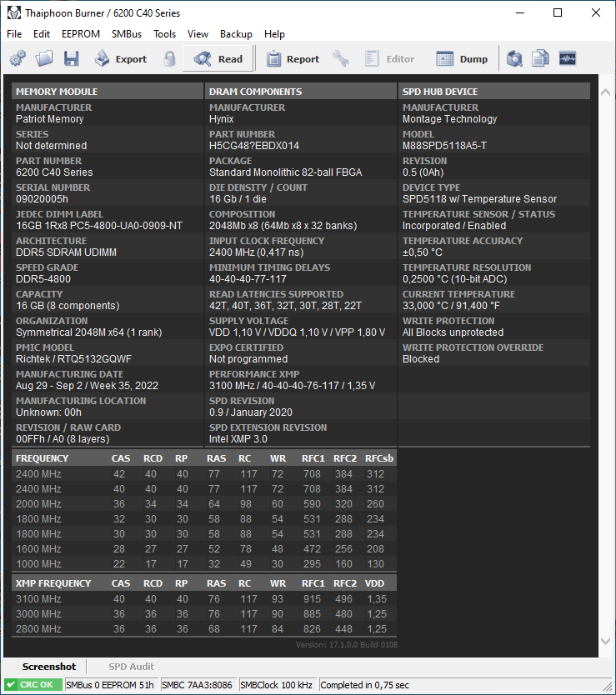This screenshot has height=695, width=616.
Task: Click the 3100 MHz XMP frequency row
Action: [204, 599]
